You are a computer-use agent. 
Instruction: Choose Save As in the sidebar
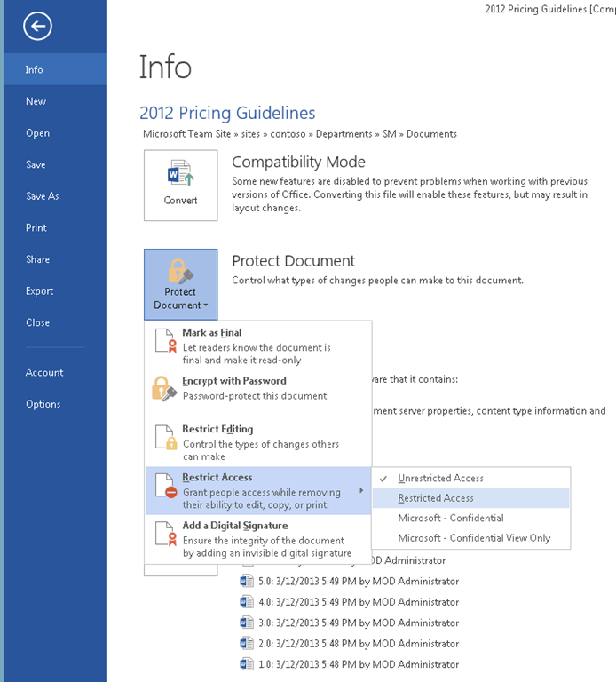pyautogui.click(x=55, y=195)
